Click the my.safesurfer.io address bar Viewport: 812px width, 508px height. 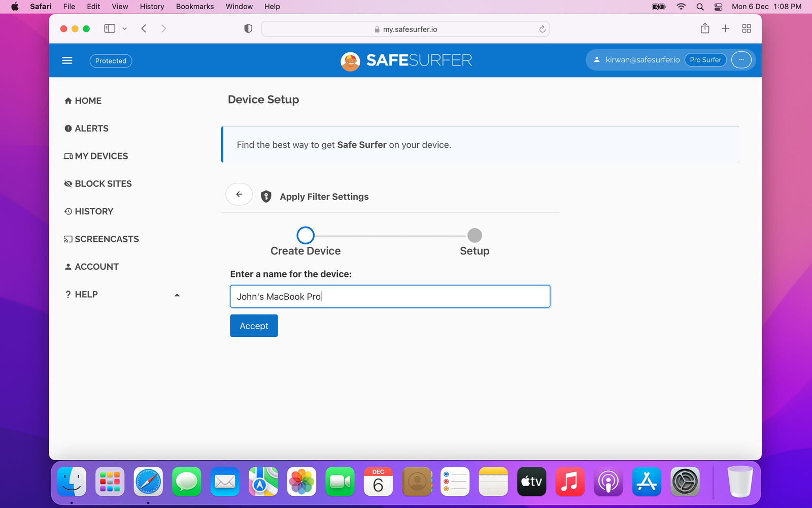coord(405,29)
